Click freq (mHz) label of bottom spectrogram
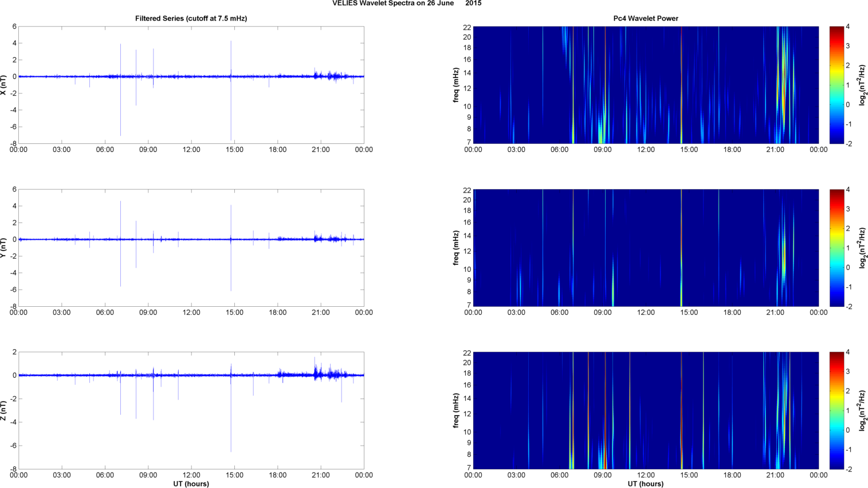 (x=456, y=411)
